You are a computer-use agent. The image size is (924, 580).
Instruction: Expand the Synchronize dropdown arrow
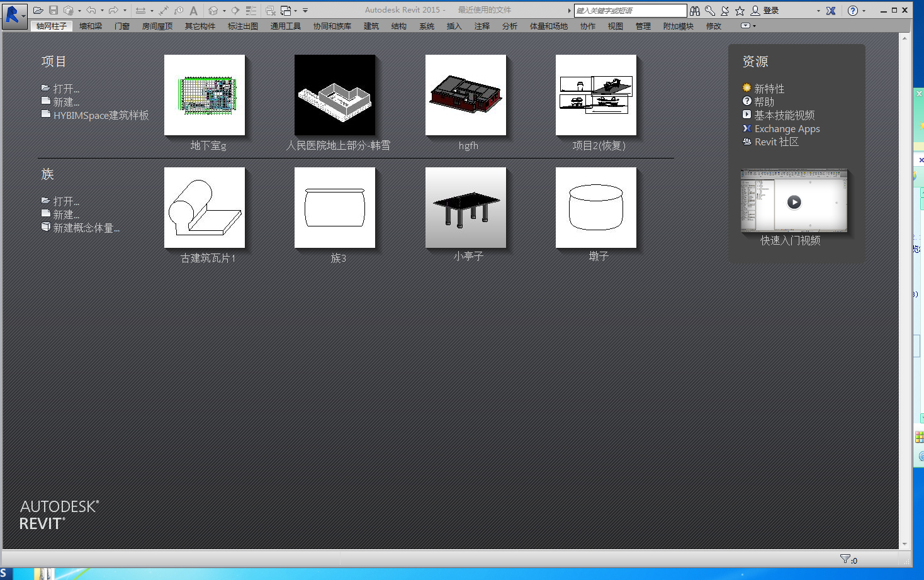pyautogui.click(x=79, y=11)
